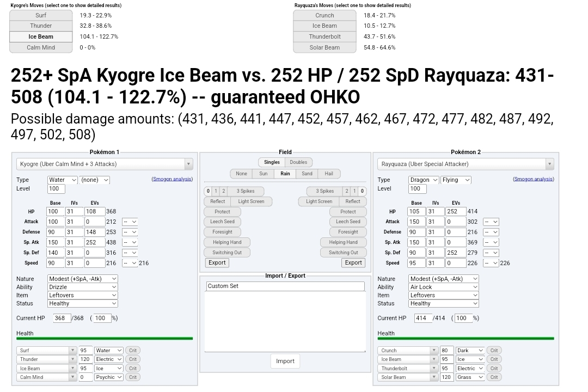Open Rayquaza's Item dropdown
The width and height of the screenshot is (588, 392).
pyautogui.click(x=444, y=295)
